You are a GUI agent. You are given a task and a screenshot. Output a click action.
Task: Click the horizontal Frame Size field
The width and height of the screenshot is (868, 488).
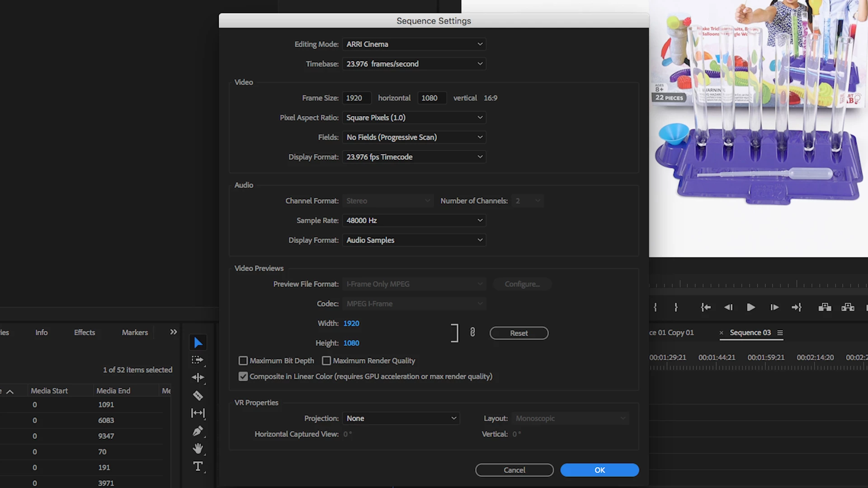coord(356,98)
